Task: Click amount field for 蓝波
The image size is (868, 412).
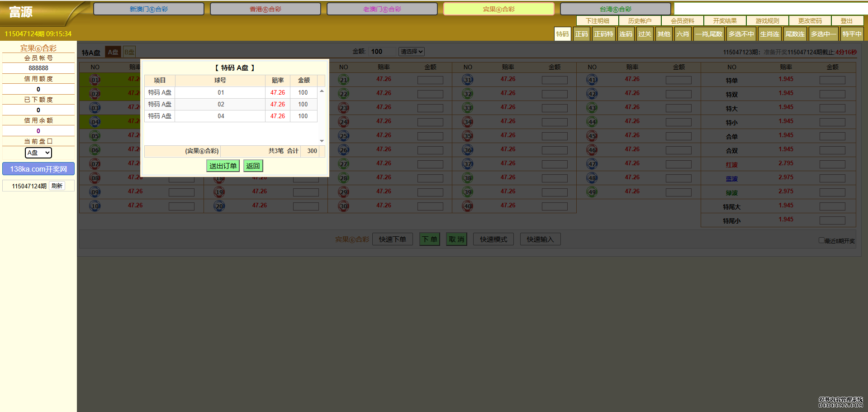Action: point(832,178)
